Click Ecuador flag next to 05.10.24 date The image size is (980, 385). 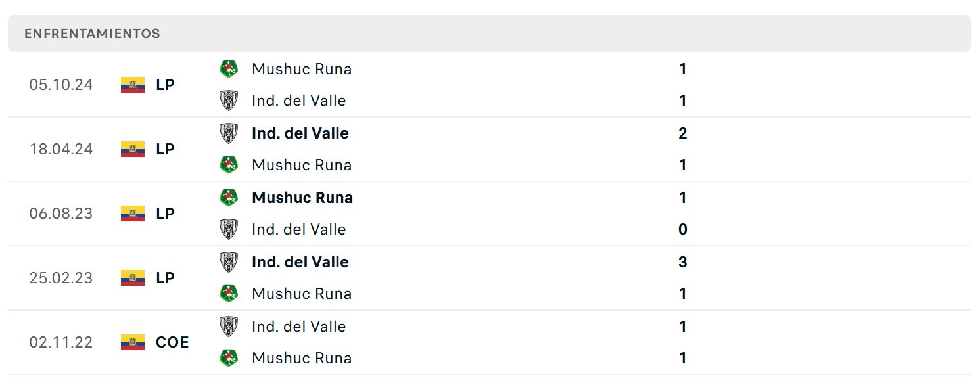click(133, 85)
